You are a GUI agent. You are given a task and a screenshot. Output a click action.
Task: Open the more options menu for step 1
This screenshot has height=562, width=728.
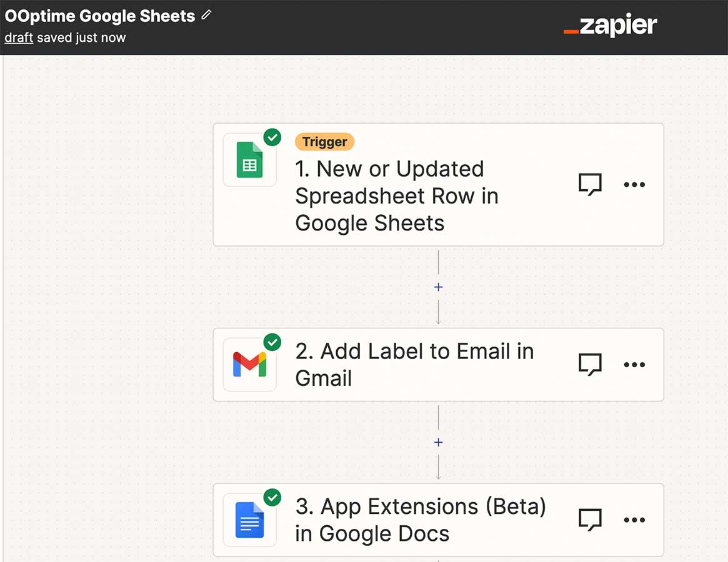(634, 184)
